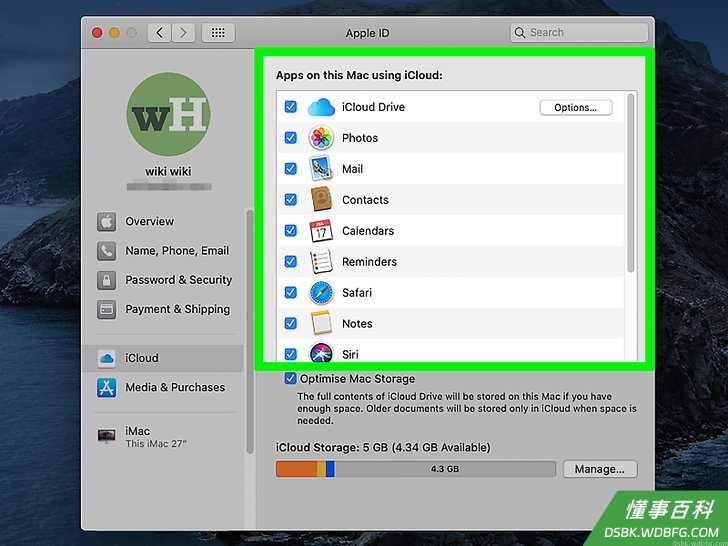The image size is (728, 546).
Task: Click the iCloud Drive cloud icon
Action: (321, 107)
